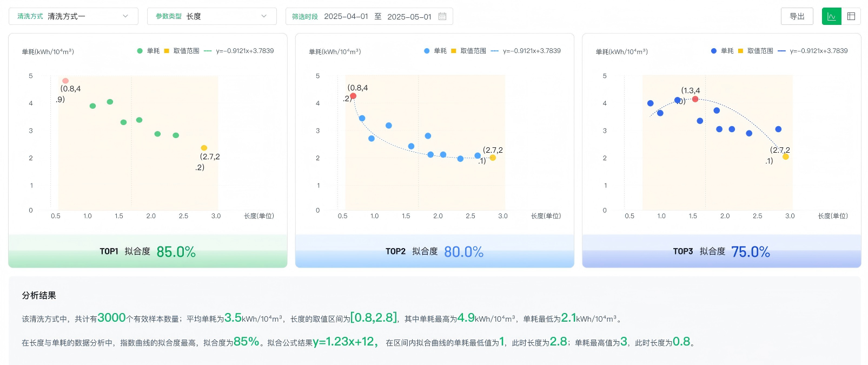Toggle fit line legend in TOP1 chart
The image size is (868, 365).
[x=238, y=51]
